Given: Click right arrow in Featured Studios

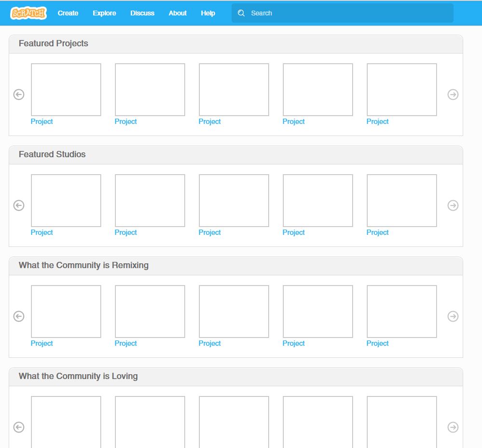Looking at the screenshot, I should pyautogui.click(x=453, y=205).
